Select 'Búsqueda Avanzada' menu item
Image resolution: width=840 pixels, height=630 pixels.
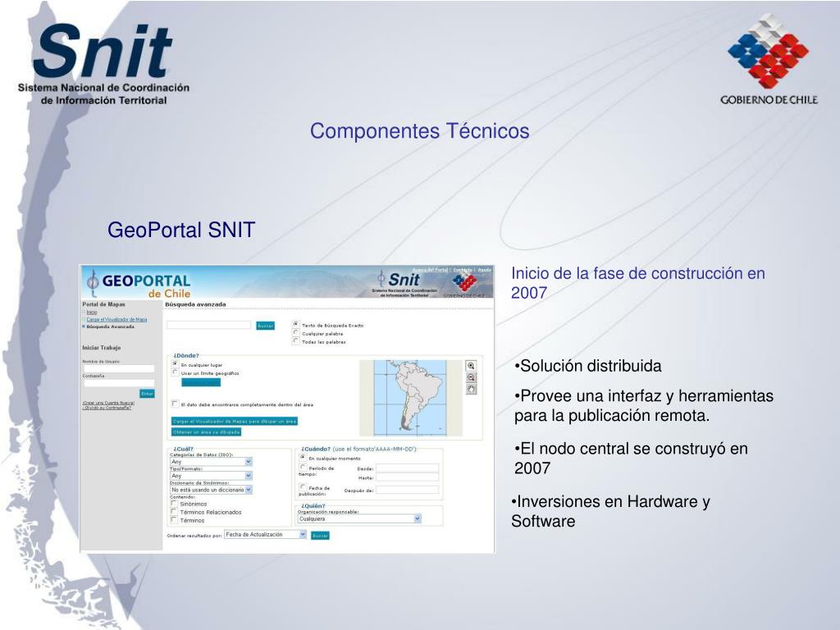click(111, 326)
